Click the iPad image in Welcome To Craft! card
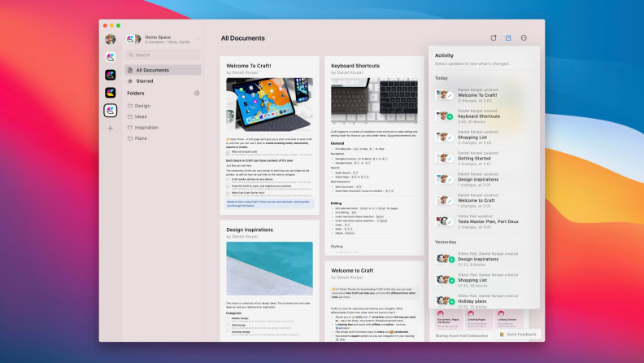Screen dimensions: 644x363 [x=269, y=105]
